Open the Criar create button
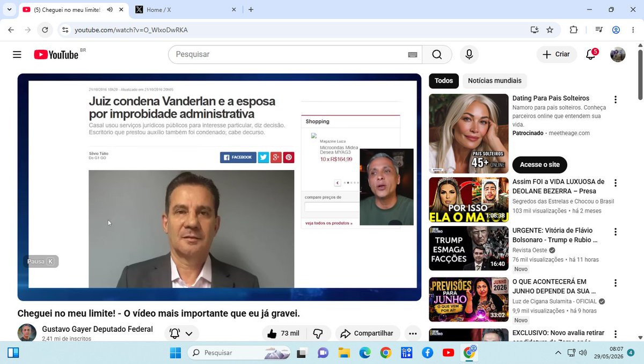This screenshot has height=364, width=644. pyautogui.click(x=557, y=54)
